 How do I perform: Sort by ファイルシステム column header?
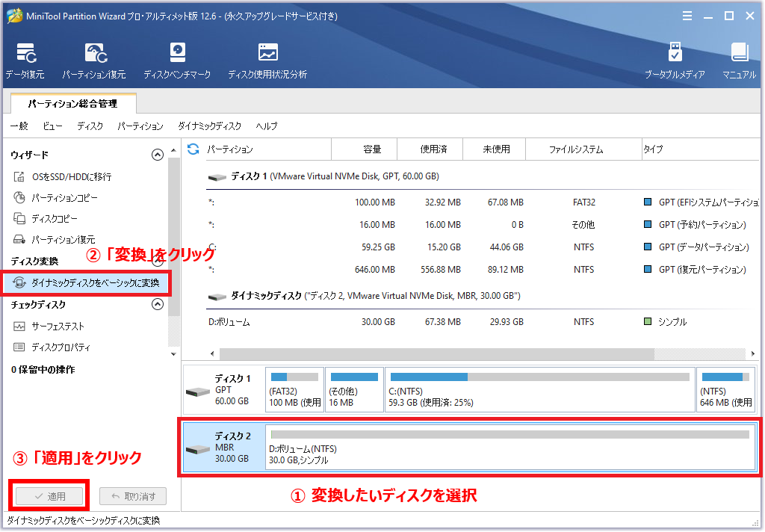pos(583,149)
